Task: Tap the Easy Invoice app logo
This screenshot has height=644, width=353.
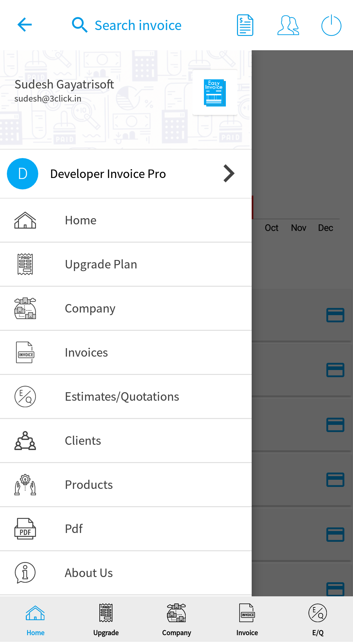Action: click(215, 93)
